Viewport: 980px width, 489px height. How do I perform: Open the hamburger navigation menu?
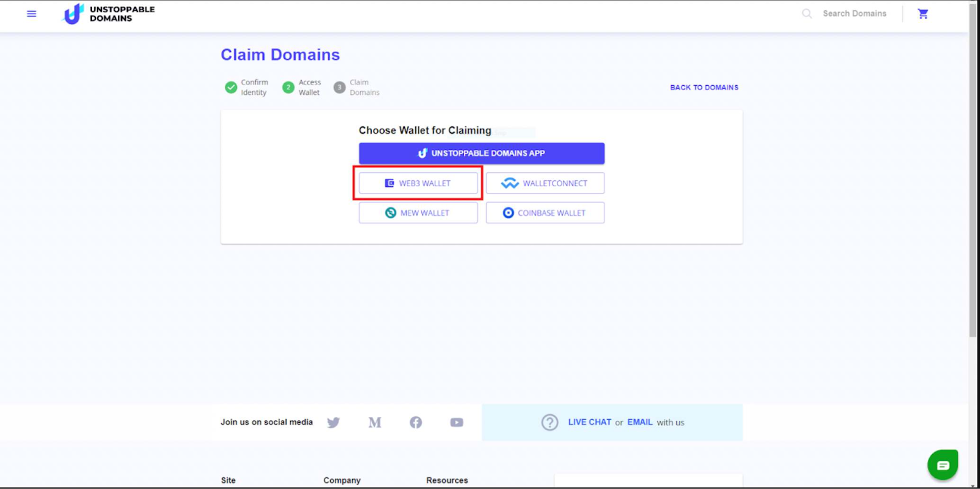tap(32, 13)
